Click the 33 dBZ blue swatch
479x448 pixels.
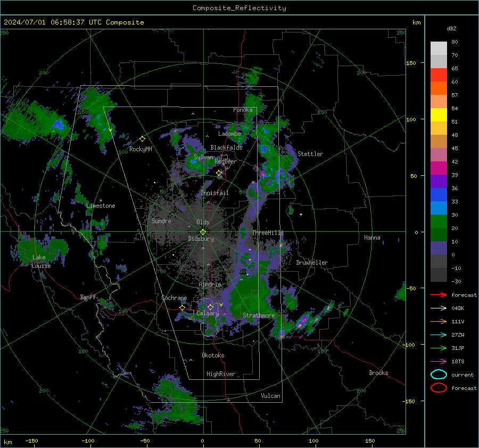[x=439, y=194]
